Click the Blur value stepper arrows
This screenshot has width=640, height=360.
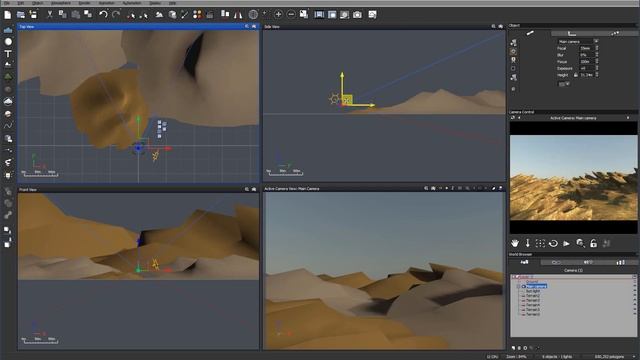(x=597, y=55)
